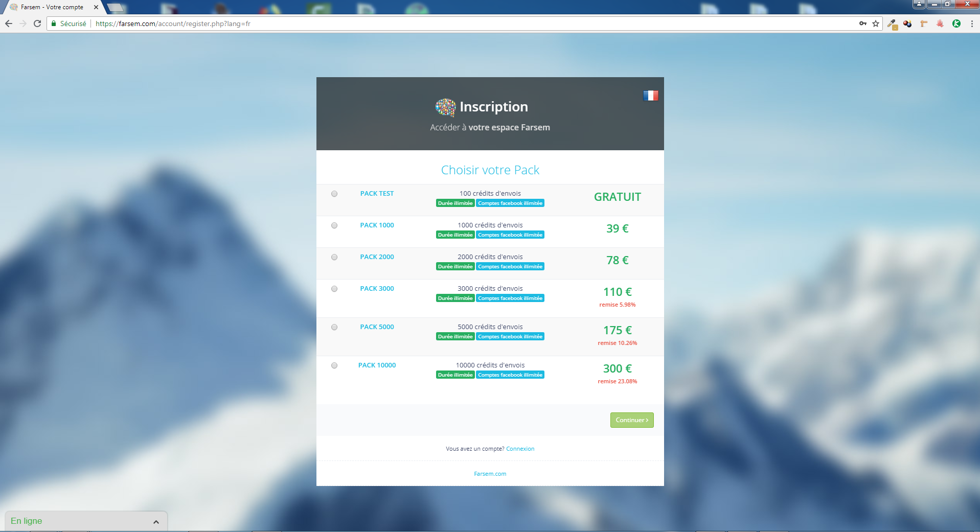Open the red arrows download extension

point(940,24)
